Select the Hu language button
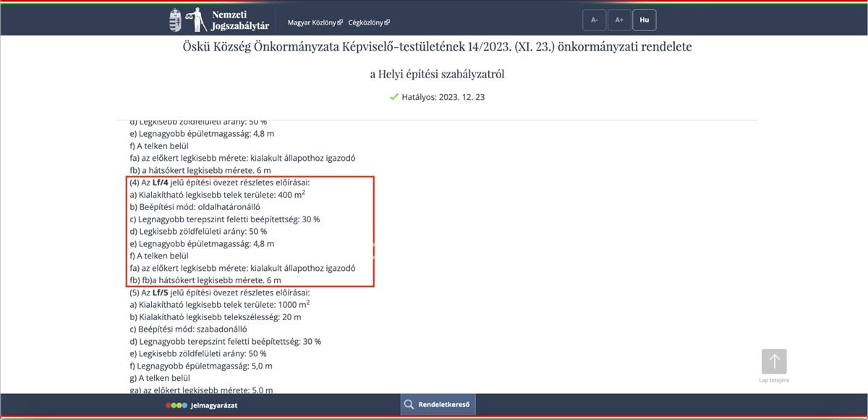Viewport: 868px width, 420px height. click(x=644, y=20)
